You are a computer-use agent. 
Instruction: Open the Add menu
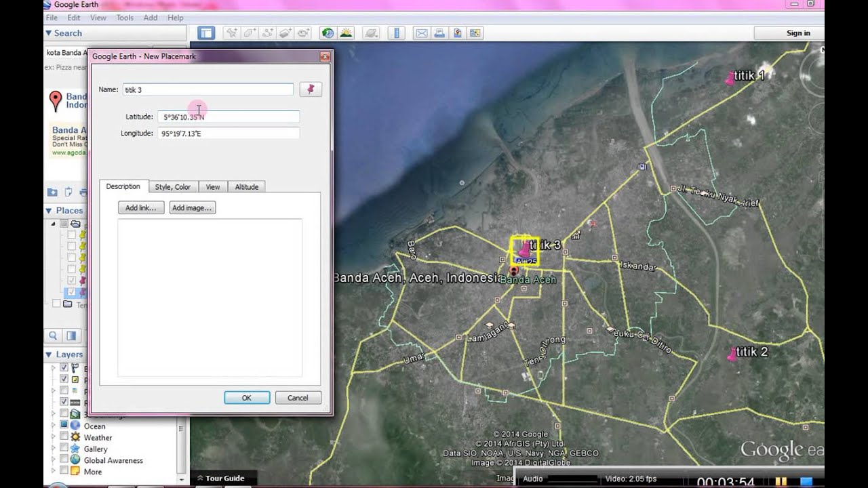(x=151, y=18)
